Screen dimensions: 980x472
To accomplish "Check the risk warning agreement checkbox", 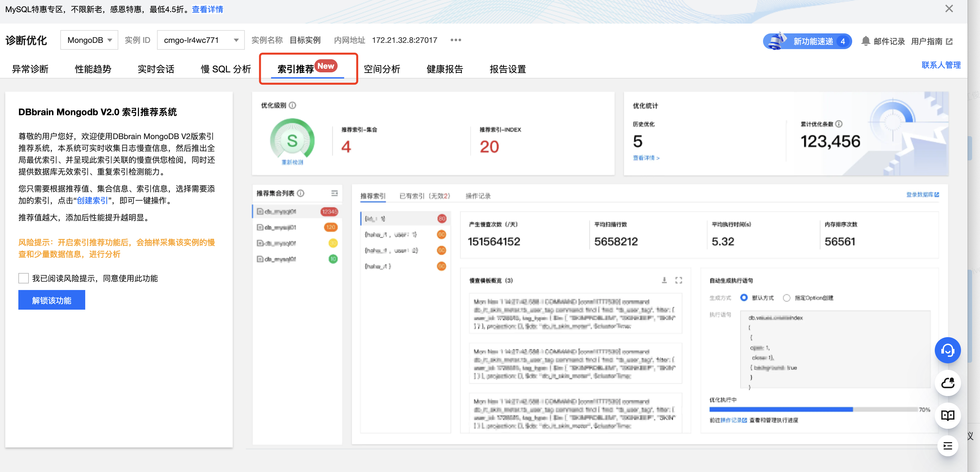I will 24,278.
